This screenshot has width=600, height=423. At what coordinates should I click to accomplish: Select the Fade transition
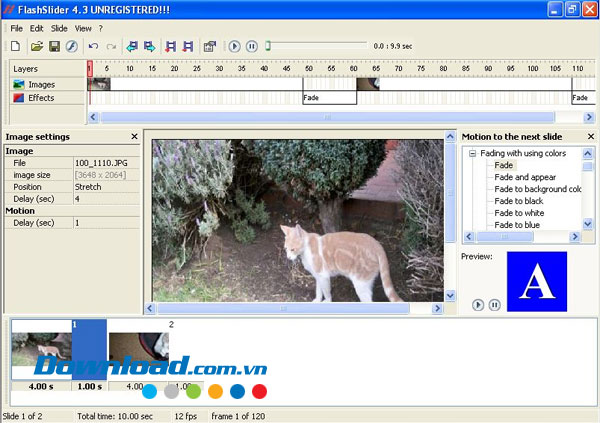tap(504, 165)
